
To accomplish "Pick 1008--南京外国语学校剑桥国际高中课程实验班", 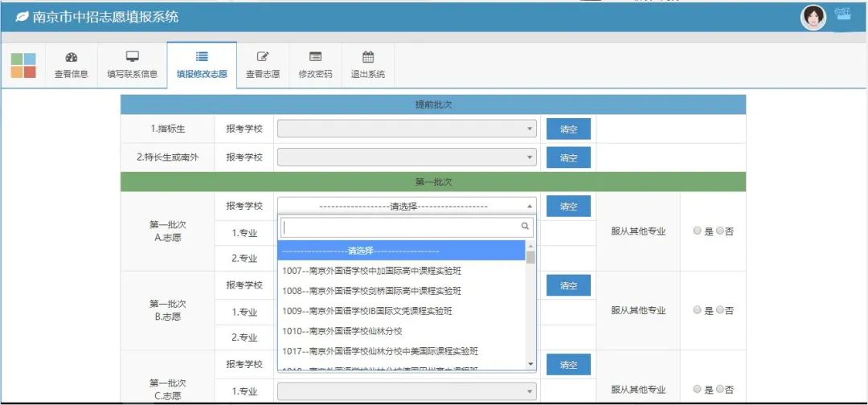I will 401,291.
